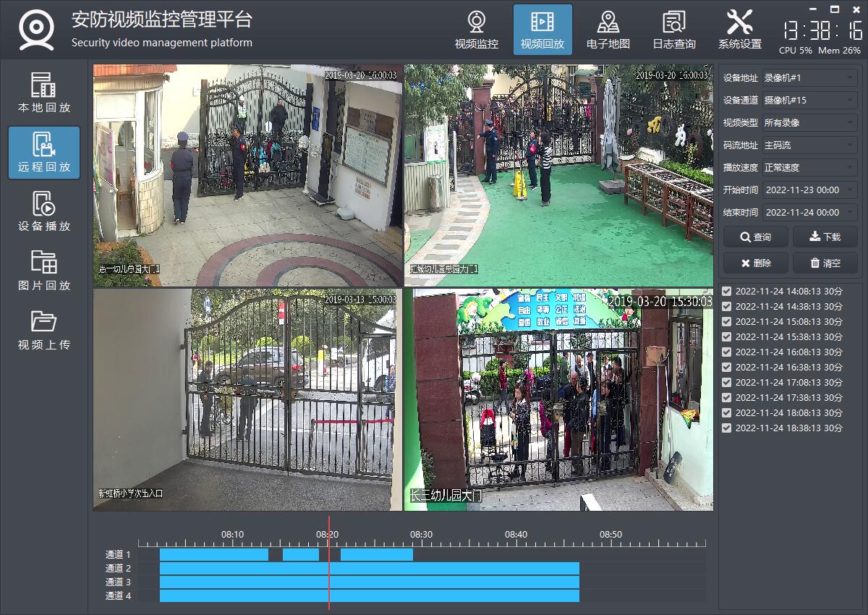Toggle the 2022-11-24 18:38:13 recording checkbox
The image size is (868, 615).
click(727, 428)
